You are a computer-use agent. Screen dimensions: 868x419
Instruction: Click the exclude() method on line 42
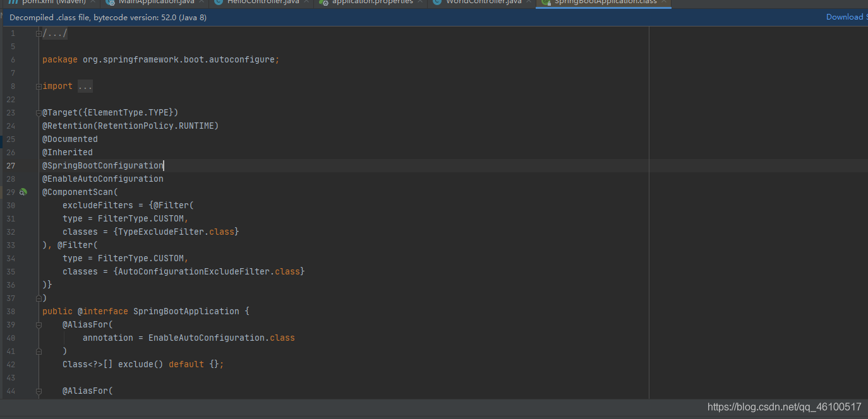[x=141, y=365]
